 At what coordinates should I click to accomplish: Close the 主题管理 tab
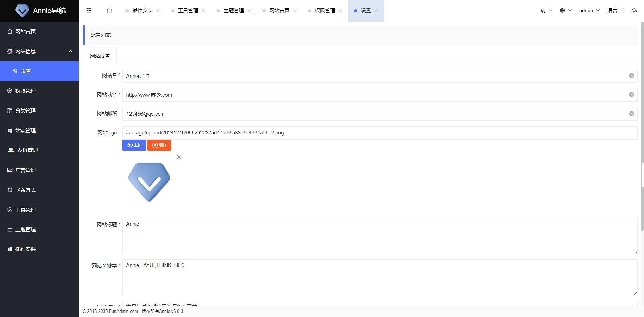point(250,10)
